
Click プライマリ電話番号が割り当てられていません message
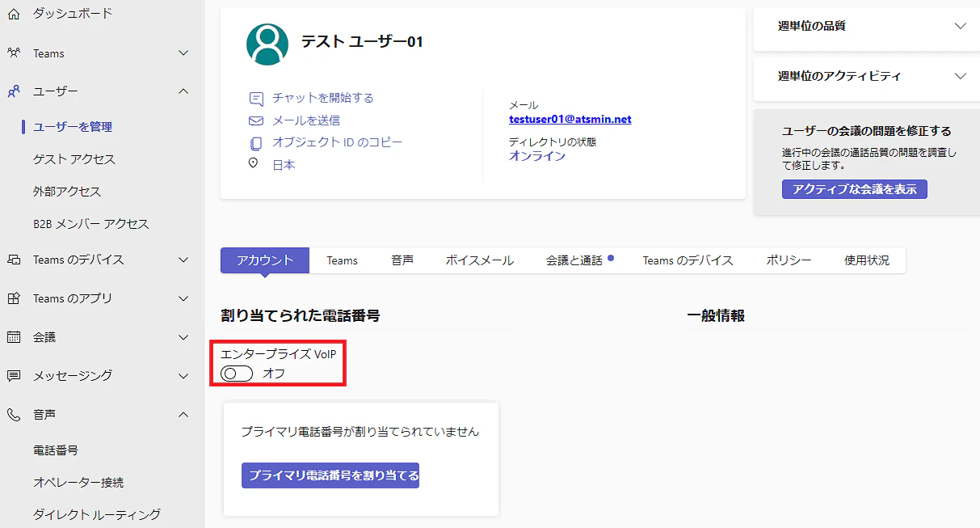tap(360, 432)
